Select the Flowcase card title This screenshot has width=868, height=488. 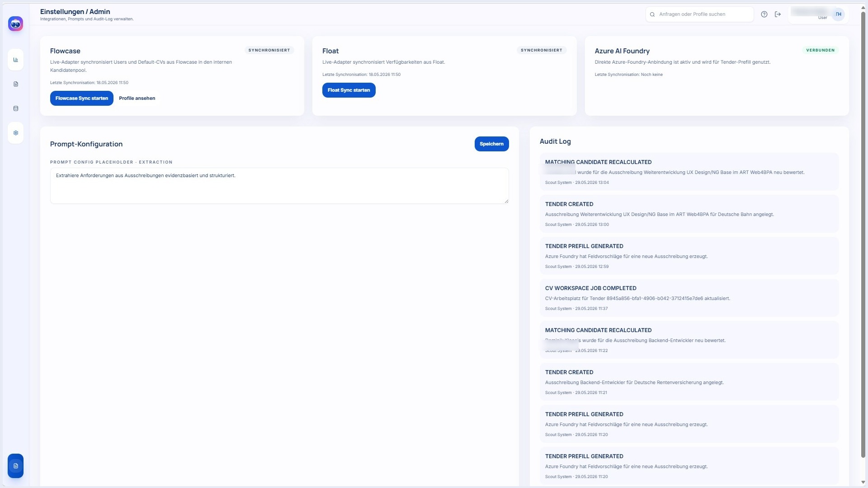pos(65,51)
